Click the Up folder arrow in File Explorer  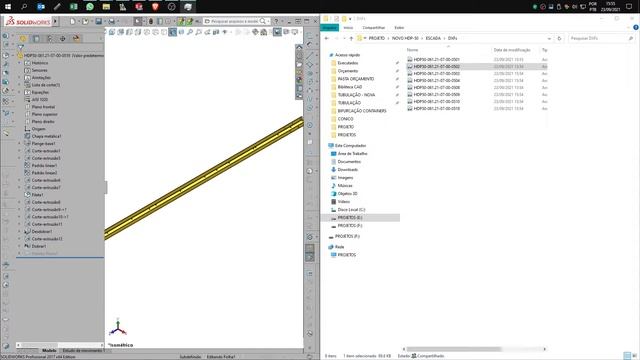(351, 38)
